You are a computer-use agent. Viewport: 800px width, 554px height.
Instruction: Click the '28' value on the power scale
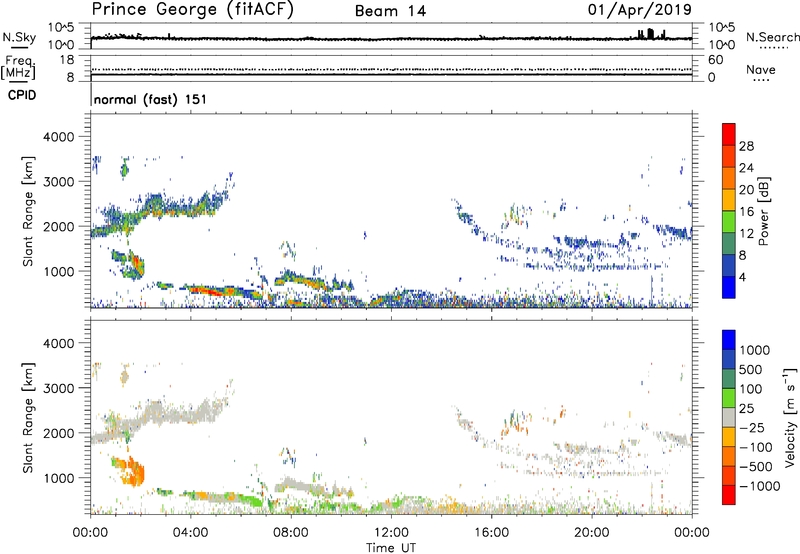tap(746, 146)
